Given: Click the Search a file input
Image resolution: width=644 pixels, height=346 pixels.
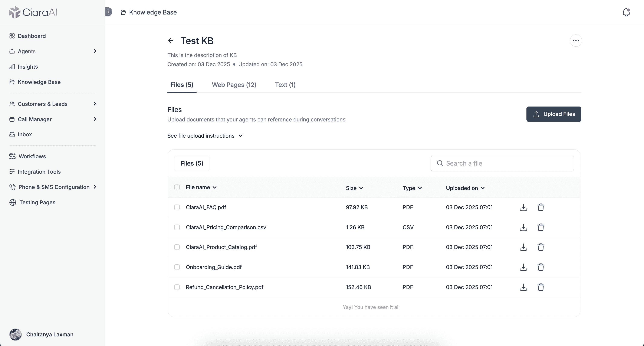Looking at the screenshot, I should (502, 163).
